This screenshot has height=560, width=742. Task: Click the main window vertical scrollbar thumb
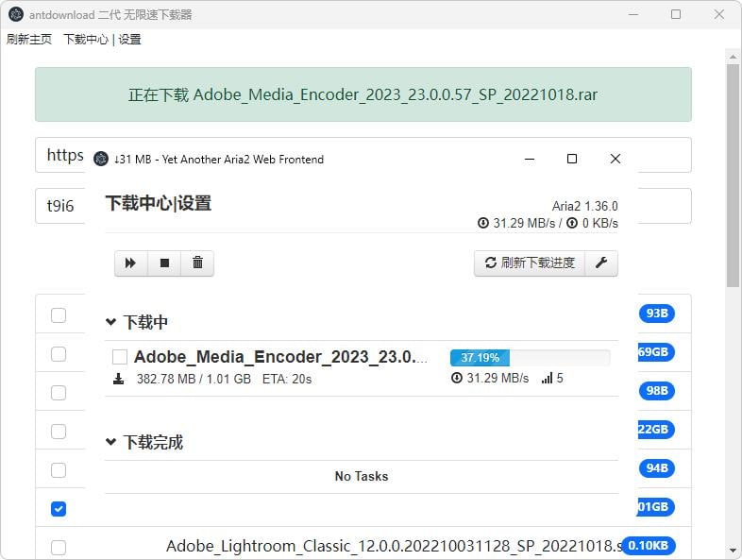pos(733,175)
